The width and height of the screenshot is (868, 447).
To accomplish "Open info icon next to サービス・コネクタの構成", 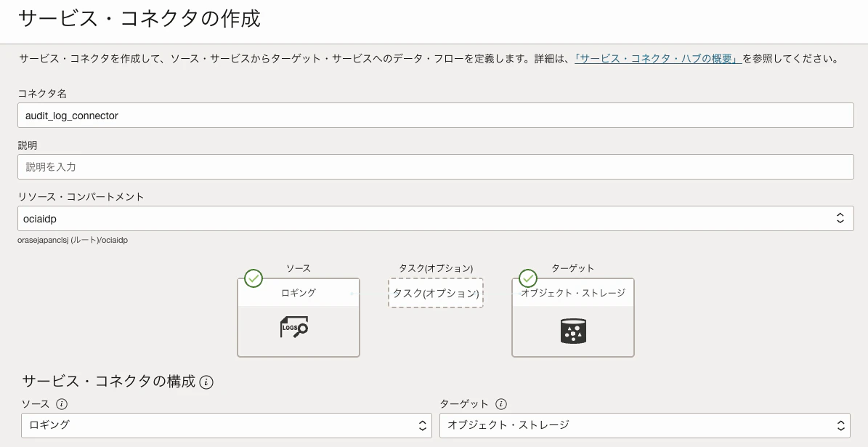I will [x=206, y=382].
